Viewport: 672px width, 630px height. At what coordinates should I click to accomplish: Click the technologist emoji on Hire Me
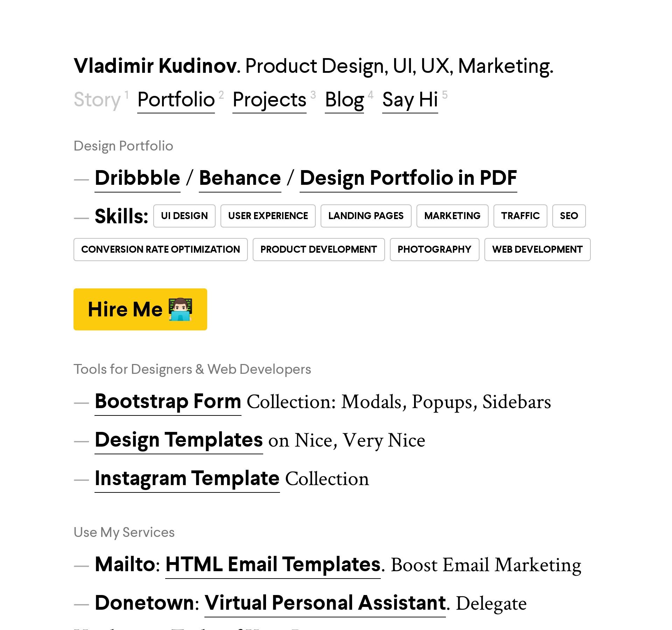[180, 309]
